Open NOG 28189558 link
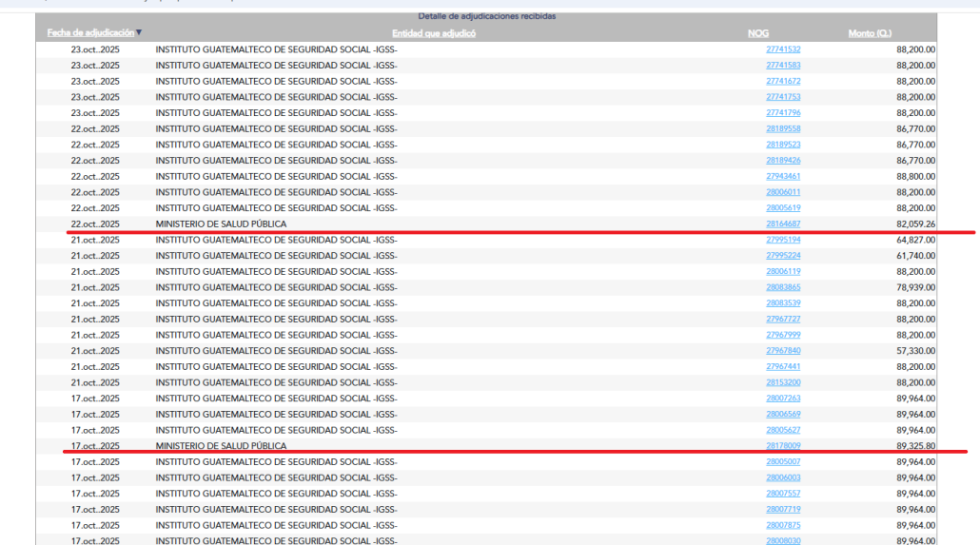The image size is (980, 545). point(783,128)
